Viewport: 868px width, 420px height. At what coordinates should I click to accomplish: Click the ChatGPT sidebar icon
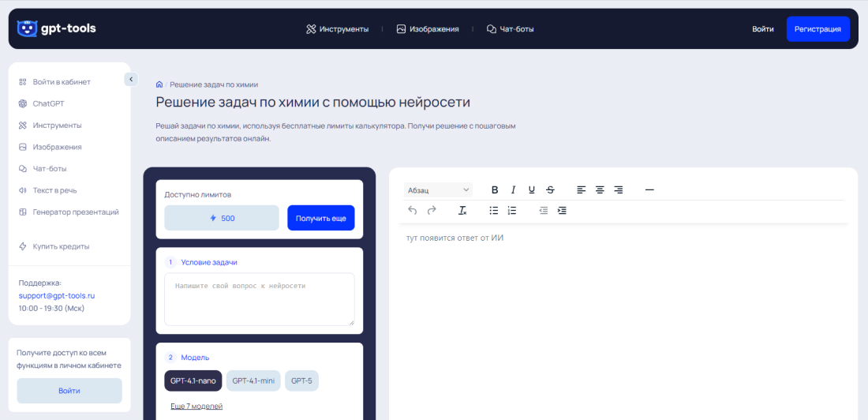point(23,103)
